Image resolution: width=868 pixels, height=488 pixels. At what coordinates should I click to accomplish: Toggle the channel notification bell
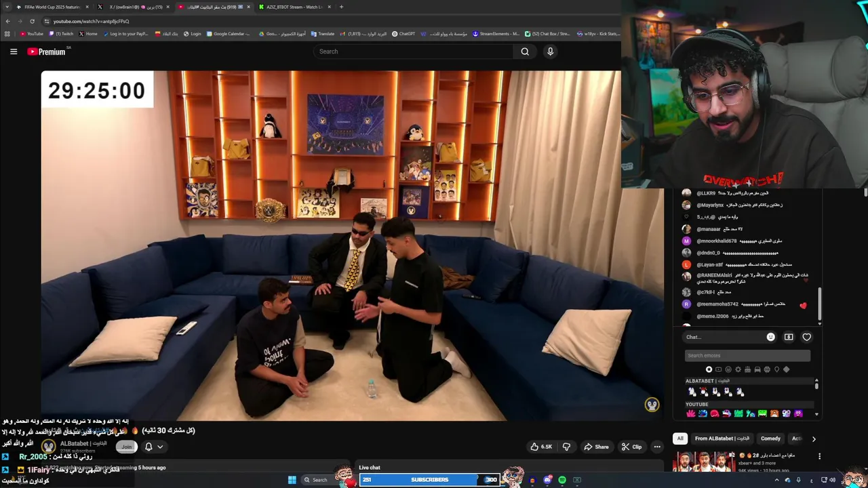(x=149, y=447)
